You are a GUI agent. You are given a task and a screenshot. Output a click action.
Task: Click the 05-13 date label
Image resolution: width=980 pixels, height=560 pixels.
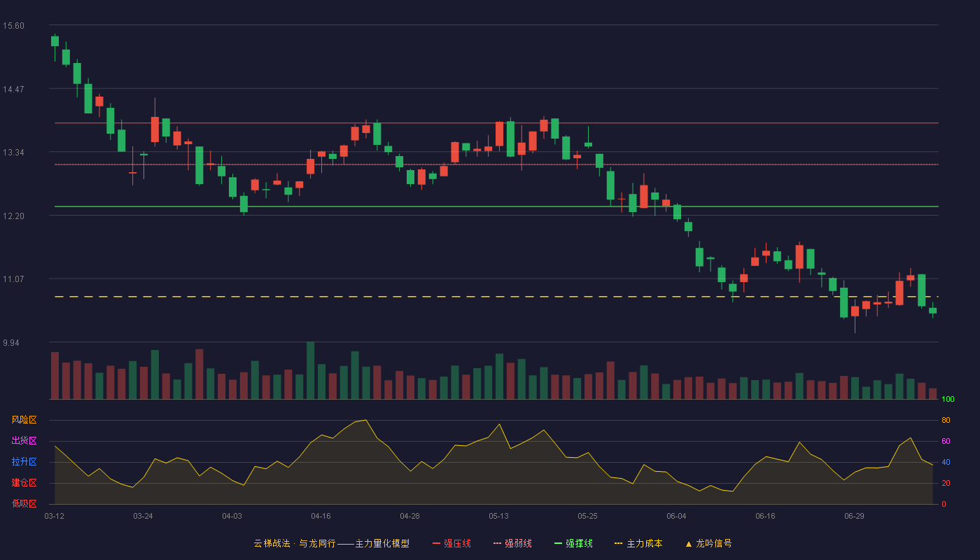coord(498,516)
